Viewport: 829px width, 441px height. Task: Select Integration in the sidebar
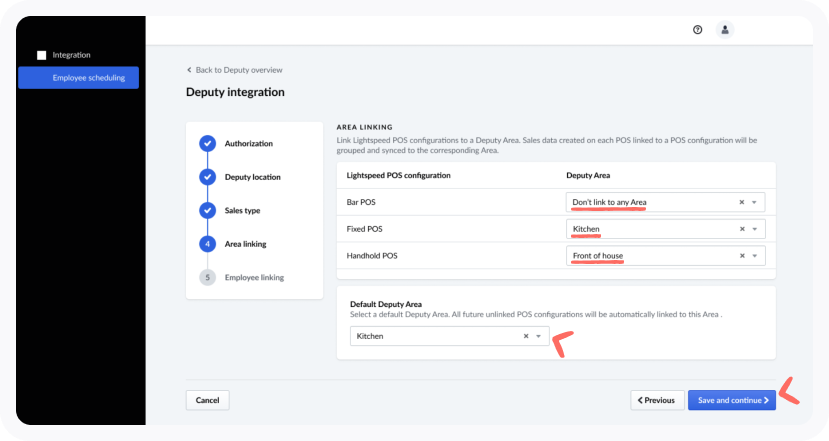tap(71, 55)
